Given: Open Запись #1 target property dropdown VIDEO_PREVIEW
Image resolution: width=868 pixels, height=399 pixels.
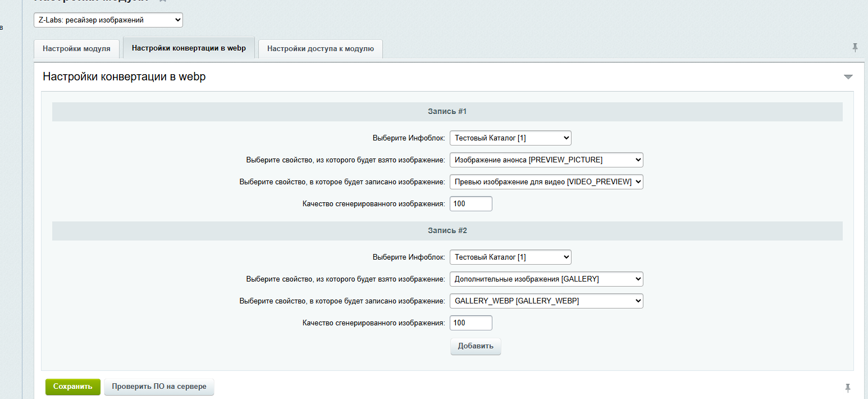Looking at the screenshot, I should (546, 182).
